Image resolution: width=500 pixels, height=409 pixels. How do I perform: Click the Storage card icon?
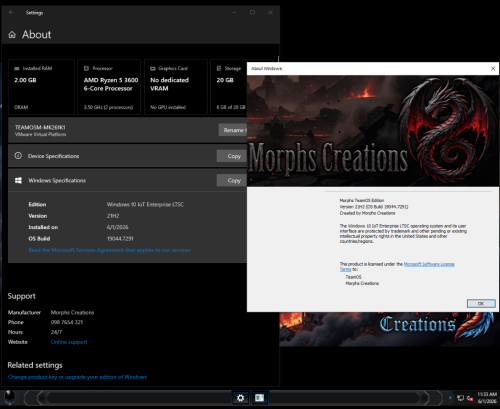tap(219, 68)
